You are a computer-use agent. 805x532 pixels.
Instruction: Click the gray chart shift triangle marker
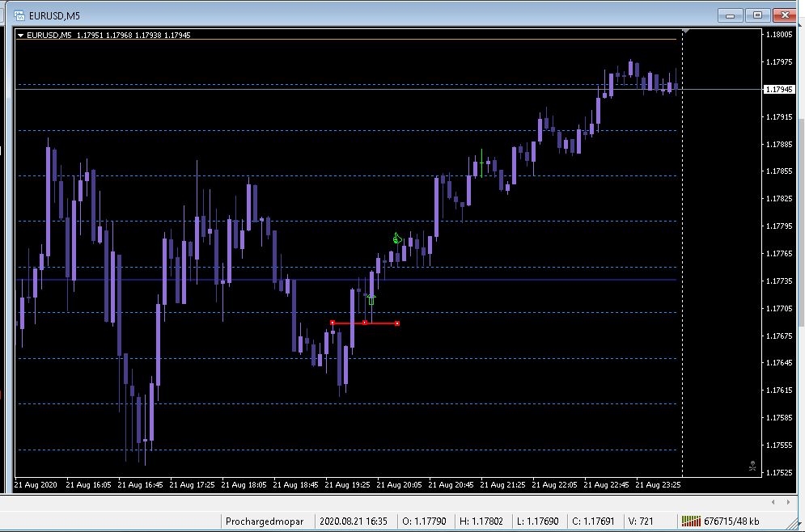pyautogui.click(x=686, y=32)
